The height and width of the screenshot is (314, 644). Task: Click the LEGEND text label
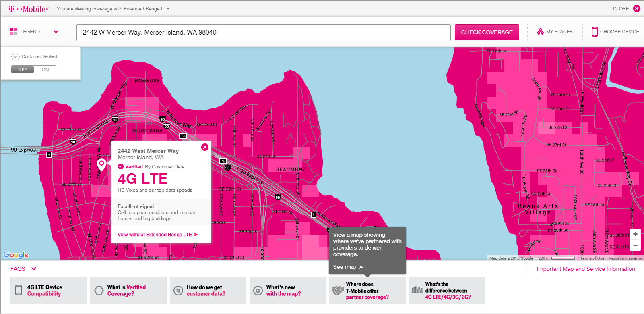30,32
